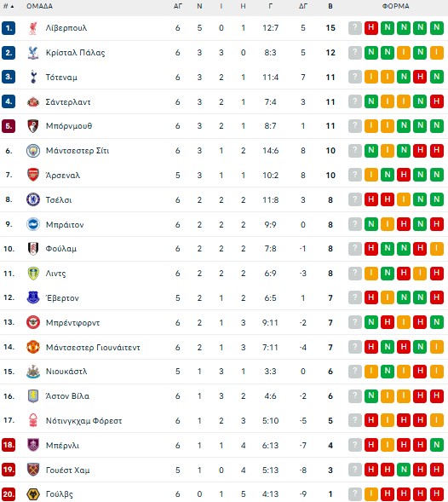Click the Chelsea lion badge icon
This screenshot has width=448, height=502.
tap(33, 199)
